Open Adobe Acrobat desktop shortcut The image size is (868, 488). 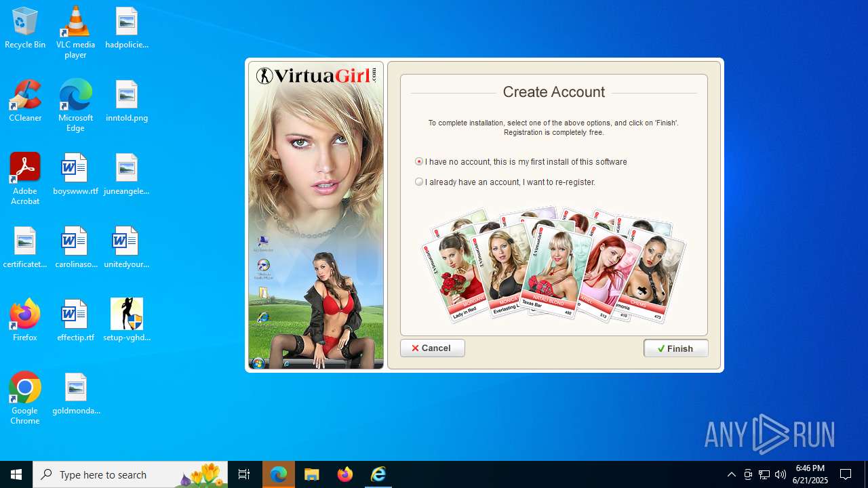point(25,179)
